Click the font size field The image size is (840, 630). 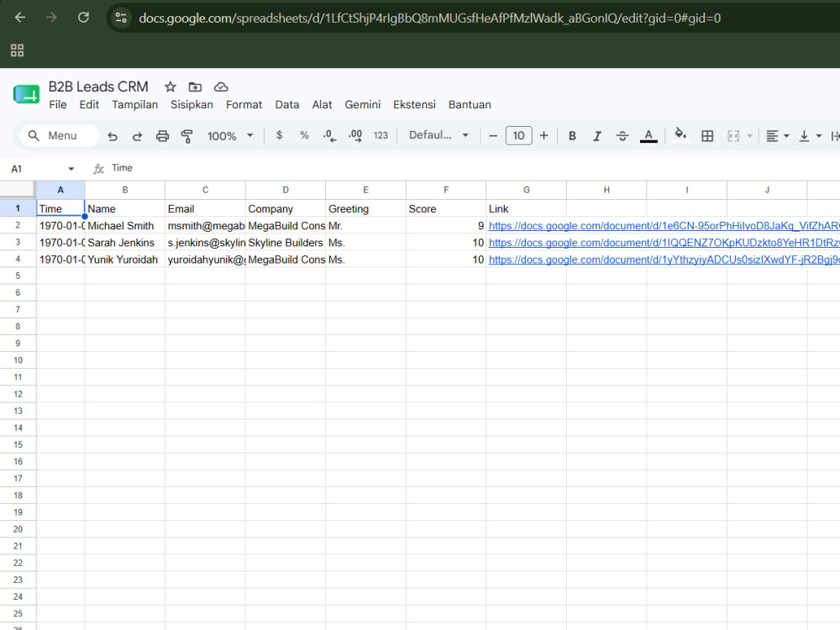click(518, 135)
